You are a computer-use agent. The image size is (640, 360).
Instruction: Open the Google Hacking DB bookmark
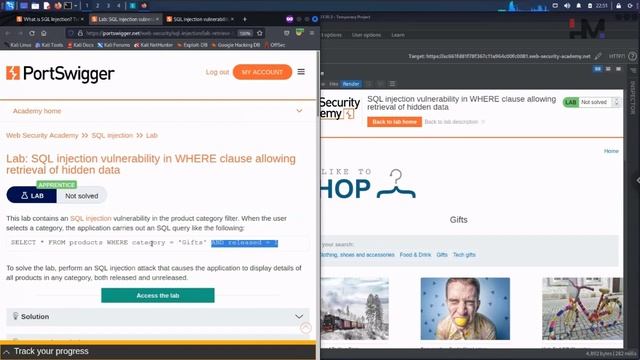pyautogui.click(x=236, y=45)
